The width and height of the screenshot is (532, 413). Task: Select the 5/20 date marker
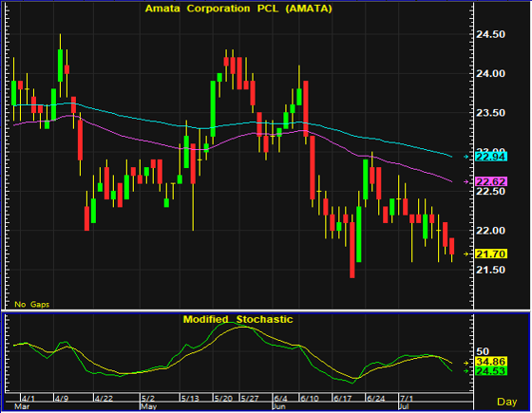coord(223,398)
